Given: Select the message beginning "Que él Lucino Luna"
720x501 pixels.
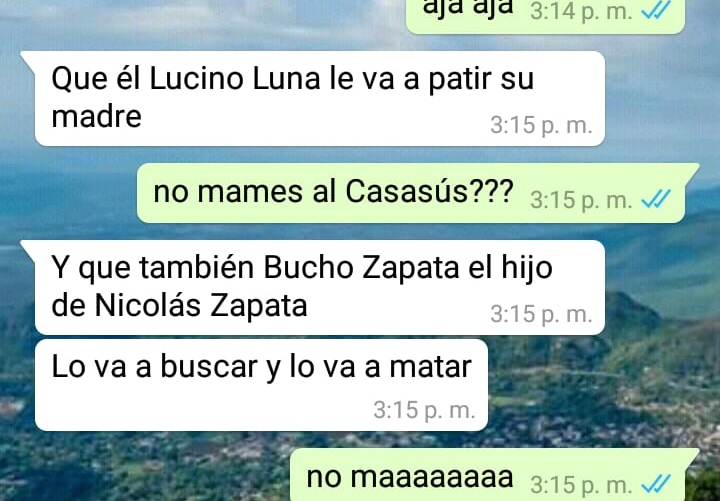Looking at the screenshot, I should (320, 99).
